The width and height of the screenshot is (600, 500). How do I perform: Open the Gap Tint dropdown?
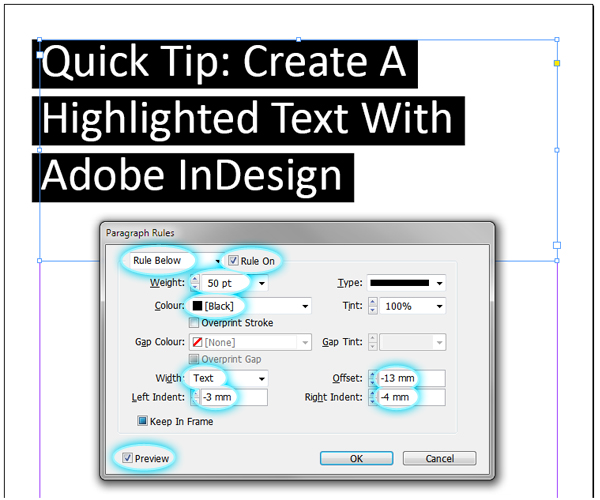[412, 342]
